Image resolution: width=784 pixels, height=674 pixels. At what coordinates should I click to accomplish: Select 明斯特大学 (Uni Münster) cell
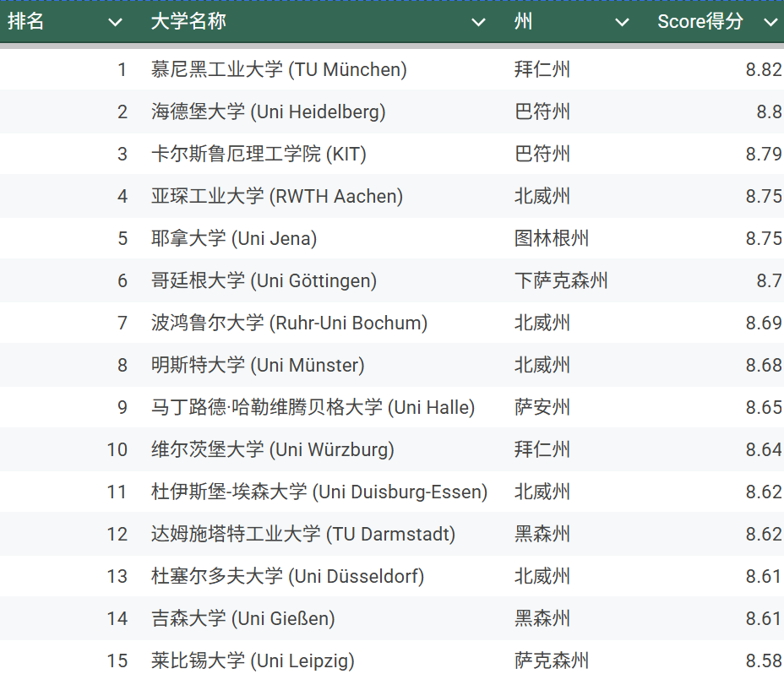[x=258, y=365]
